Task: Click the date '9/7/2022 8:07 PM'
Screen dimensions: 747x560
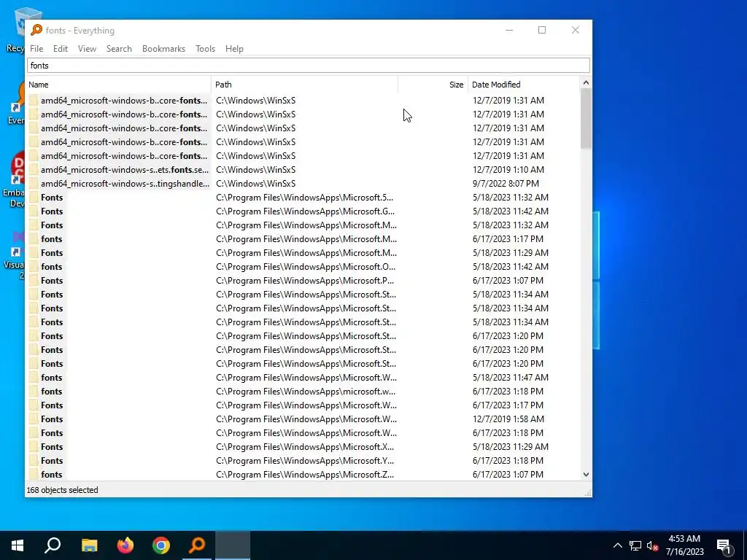Action: pyautogui.click(x=506, y=184)
